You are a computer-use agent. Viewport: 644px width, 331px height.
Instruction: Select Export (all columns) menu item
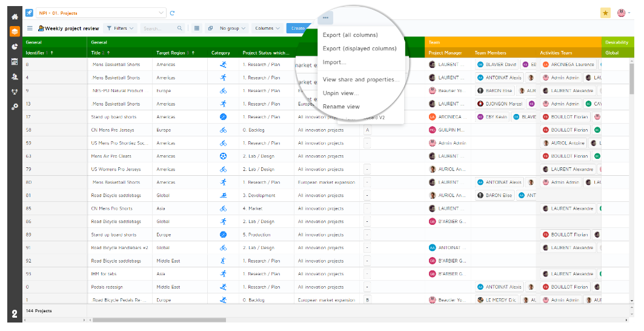[x=350, y=35]
